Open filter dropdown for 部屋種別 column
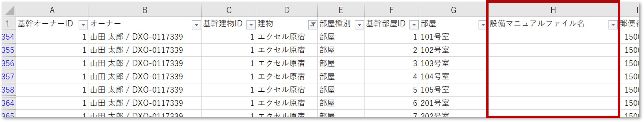The height and width of the screenshot is (122, 644). coord(359,25)
